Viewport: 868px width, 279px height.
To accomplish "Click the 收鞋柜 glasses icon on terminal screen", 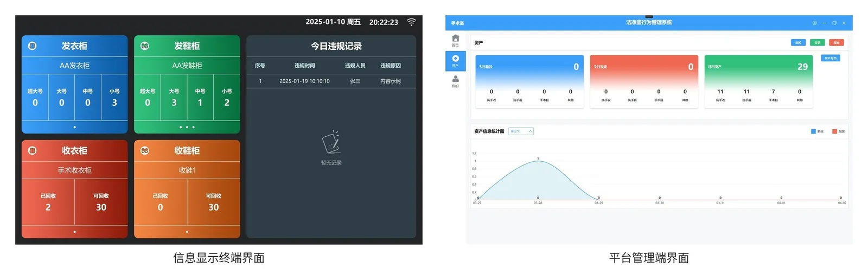I will (145, 151).
